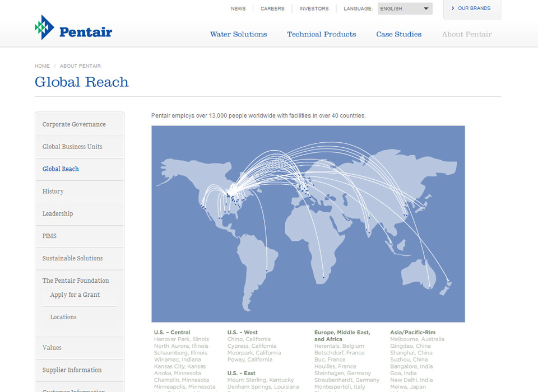Go to the Careers page
Screen dimensions: 538x392
[272, 8]
